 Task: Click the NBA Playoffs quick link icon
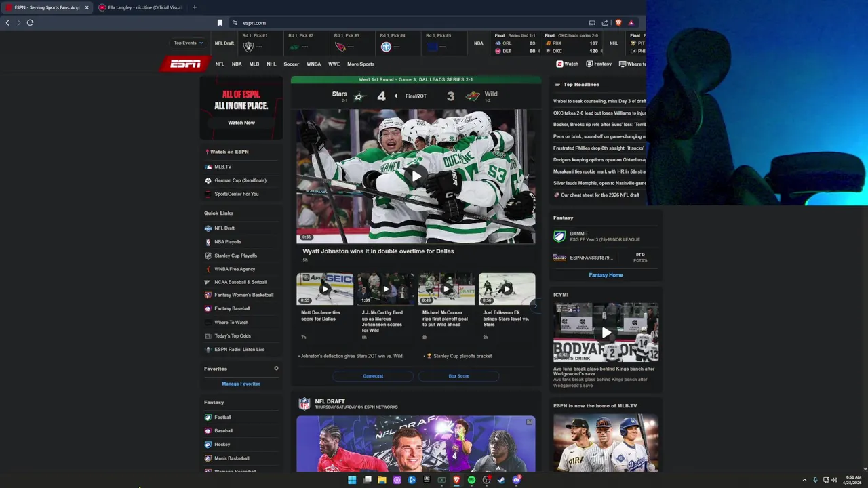[x=208, y=242]
